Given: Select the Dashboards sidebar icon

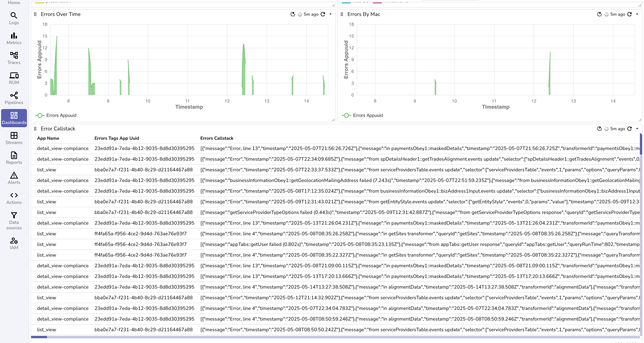Looking at the screenshot, I should 14,117.
